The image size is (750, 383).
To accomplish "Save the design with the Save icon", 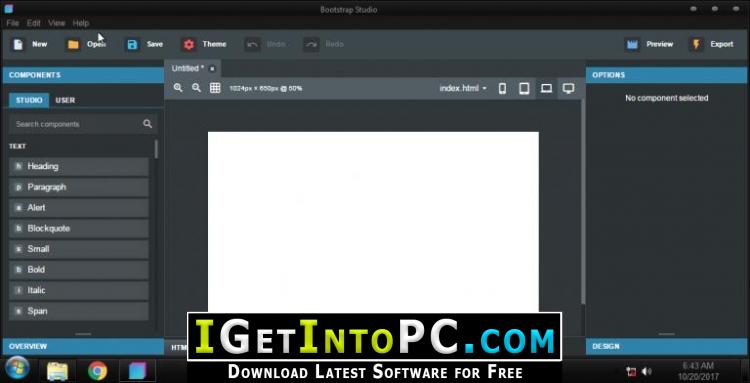I will click(x=132, y=44).
